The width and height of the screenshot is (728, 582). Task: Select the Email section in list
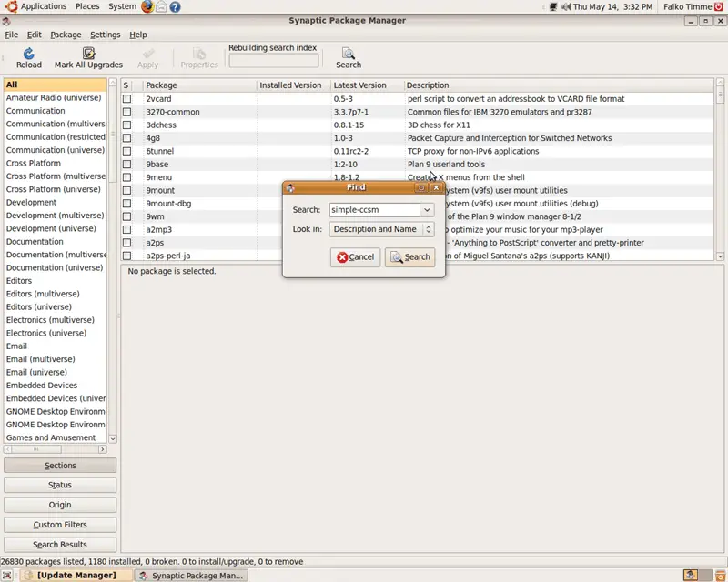pos(56,346)
